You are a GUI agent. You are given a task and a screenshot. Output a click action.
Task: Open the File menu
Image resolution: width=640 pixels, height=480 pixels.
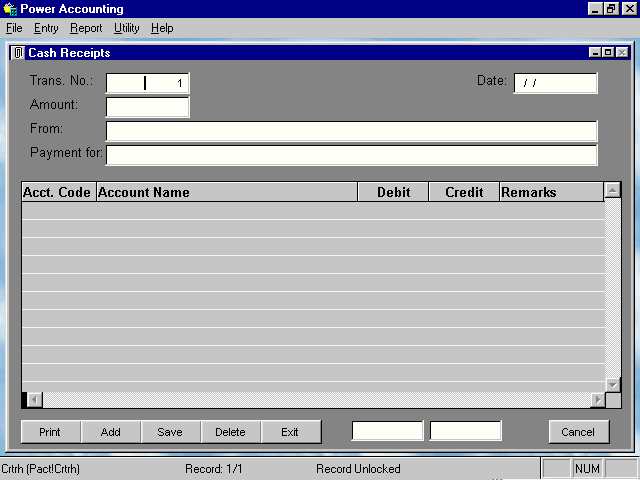14,28
